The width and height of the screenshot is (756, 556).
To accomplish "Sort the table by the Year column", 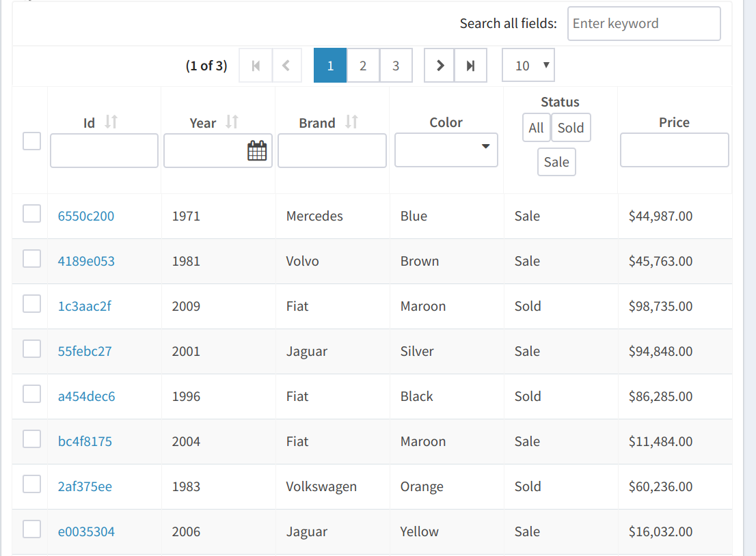I will pyautogui.click(x=232, y=123).
